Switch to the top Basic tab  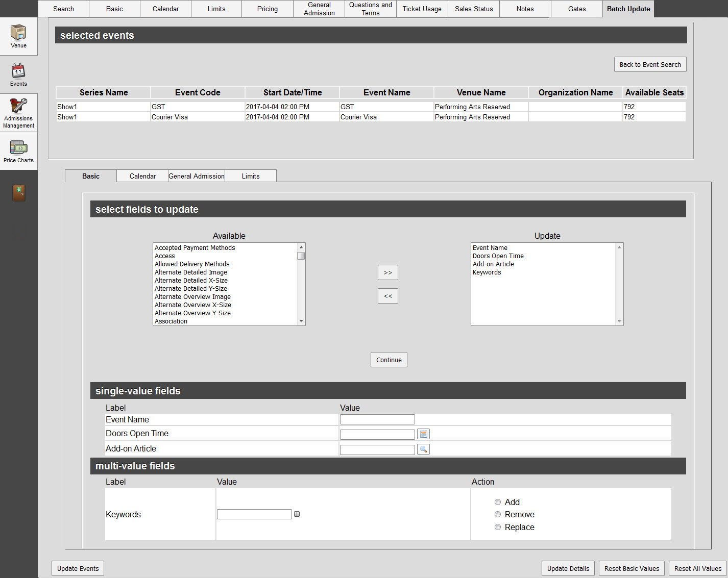click(114, 9)
